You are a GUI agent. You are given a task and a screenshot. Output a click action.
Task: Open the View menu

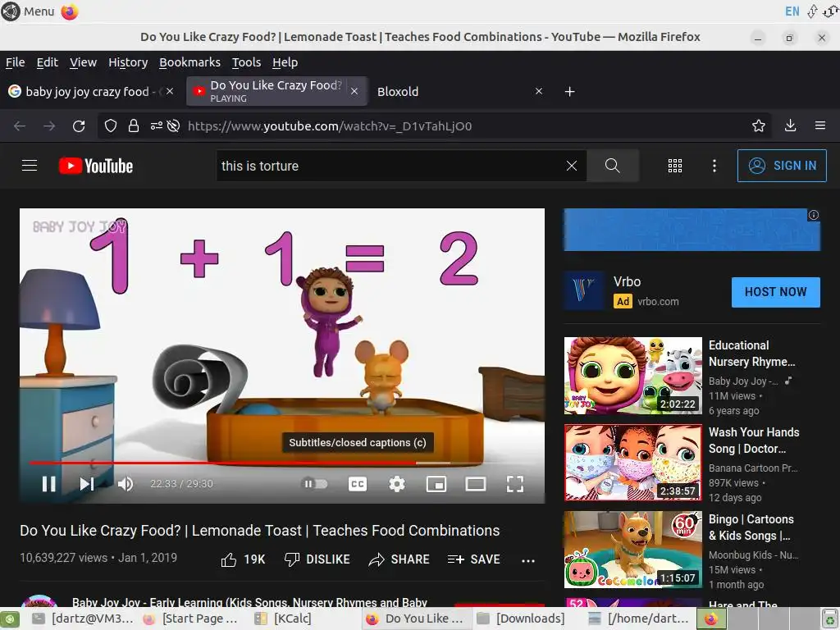[x=83, y=62]
